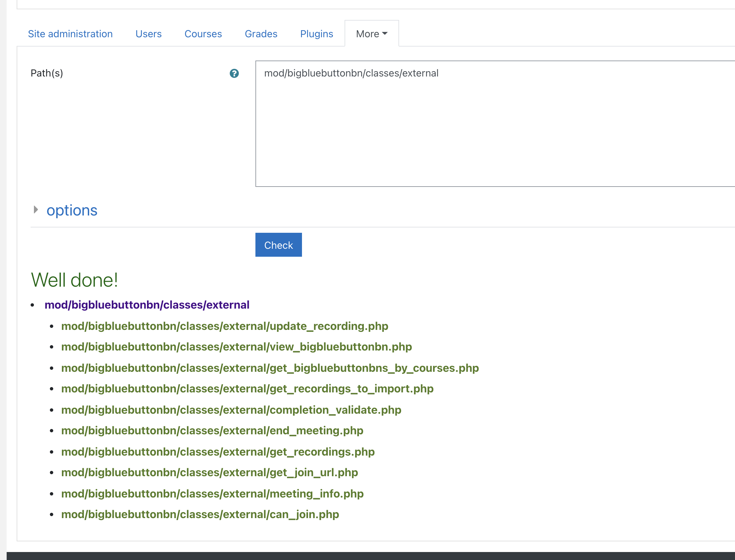Open the Courses tab

tap(203, 34)
